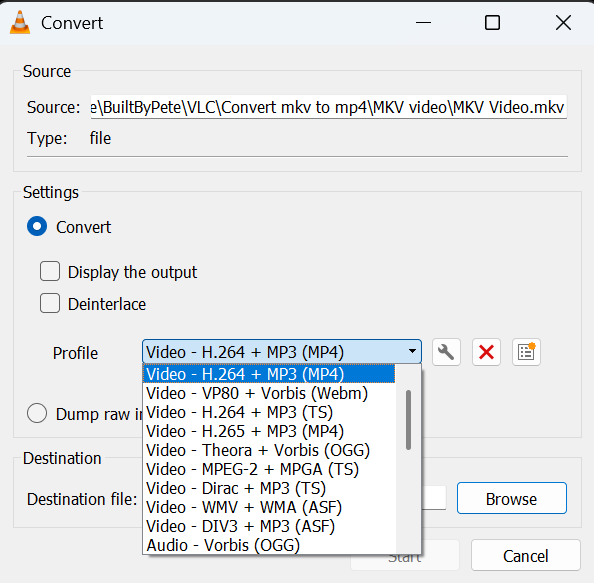Maximize the Convert window
Screen dimensions: 594x583
point(492,22)
